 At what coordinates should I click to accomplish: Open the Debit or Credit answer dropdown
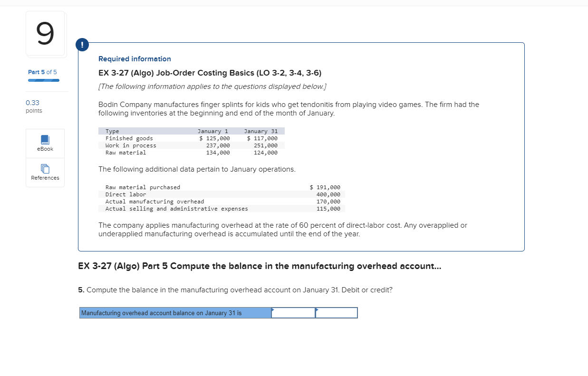[336, 313]
